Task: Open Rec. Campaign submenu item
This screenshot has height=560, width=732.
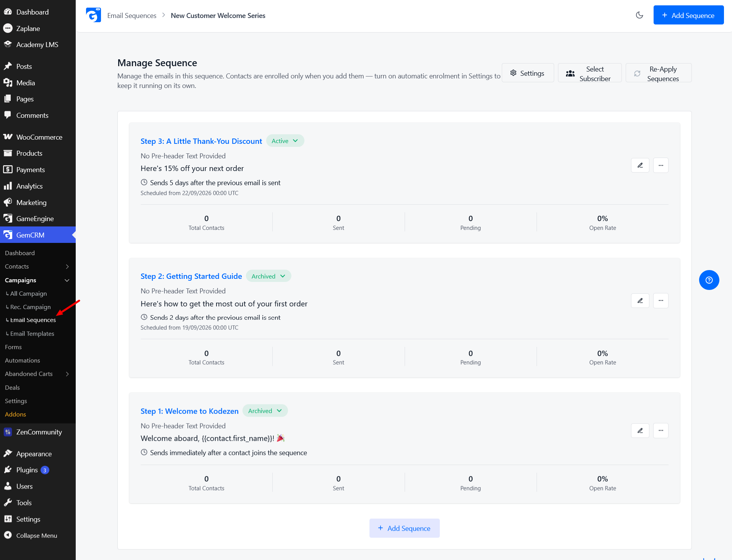Action: tap(31, 307)
